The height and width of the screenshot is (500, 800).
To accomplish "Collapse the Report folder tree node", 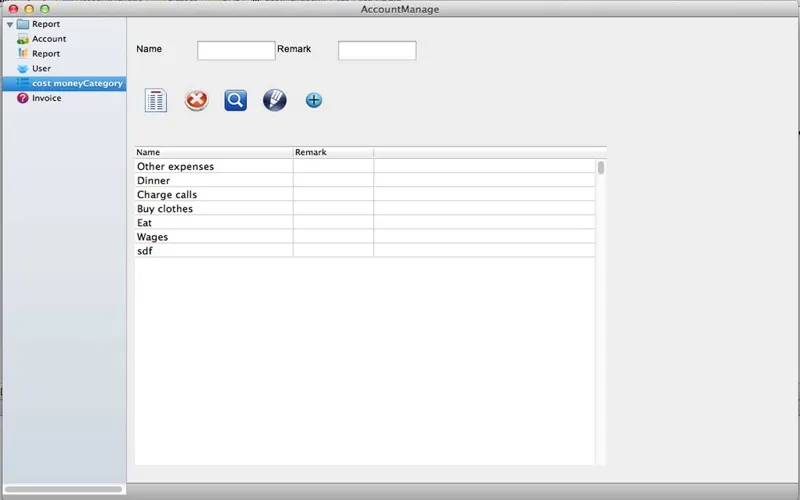I will click(10, 24).
